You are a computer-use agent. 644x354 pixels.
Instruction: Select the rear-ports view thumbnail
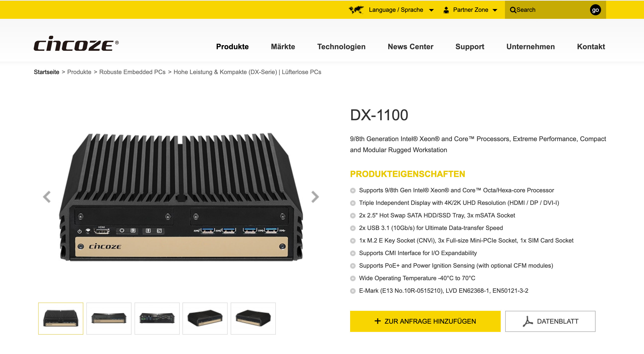pos(157,318)
